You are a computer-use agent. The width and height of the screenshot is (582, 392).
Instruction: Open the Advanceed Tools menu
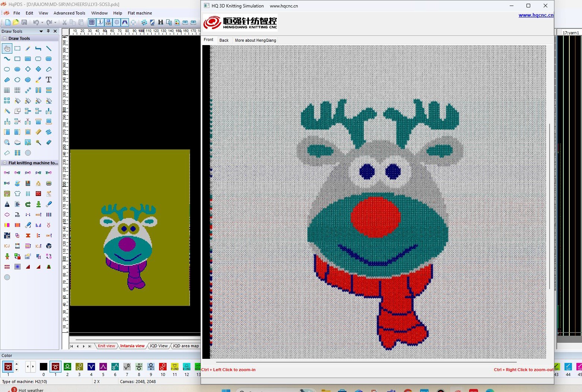(x=69, y=13)
